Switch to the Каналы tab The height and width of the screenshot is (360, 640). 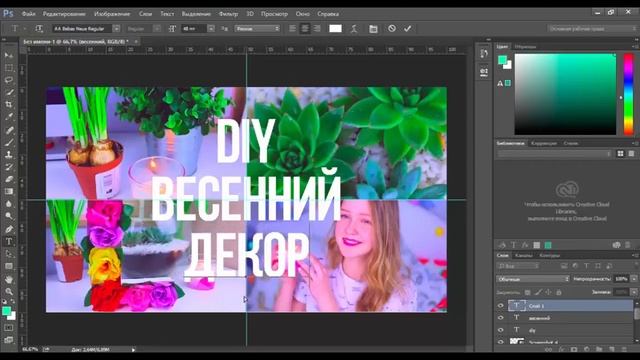523,256
